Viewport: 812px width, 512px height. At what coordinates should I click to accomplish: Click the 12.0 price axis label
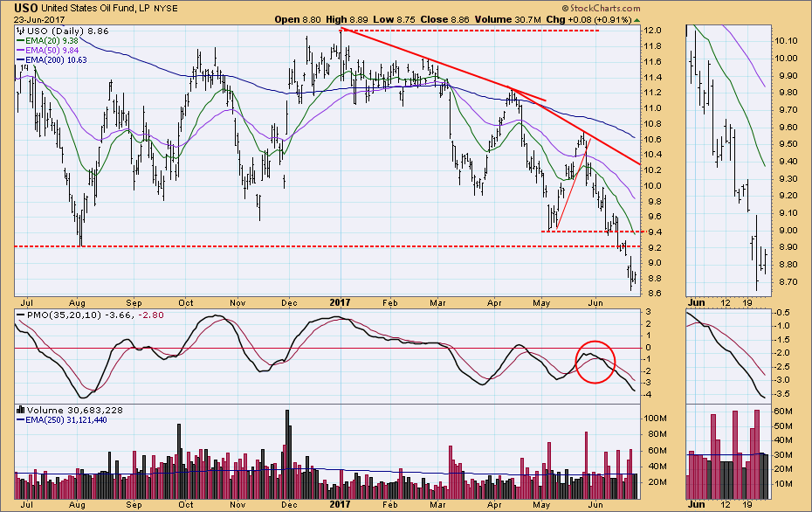(x=652, y=31)
